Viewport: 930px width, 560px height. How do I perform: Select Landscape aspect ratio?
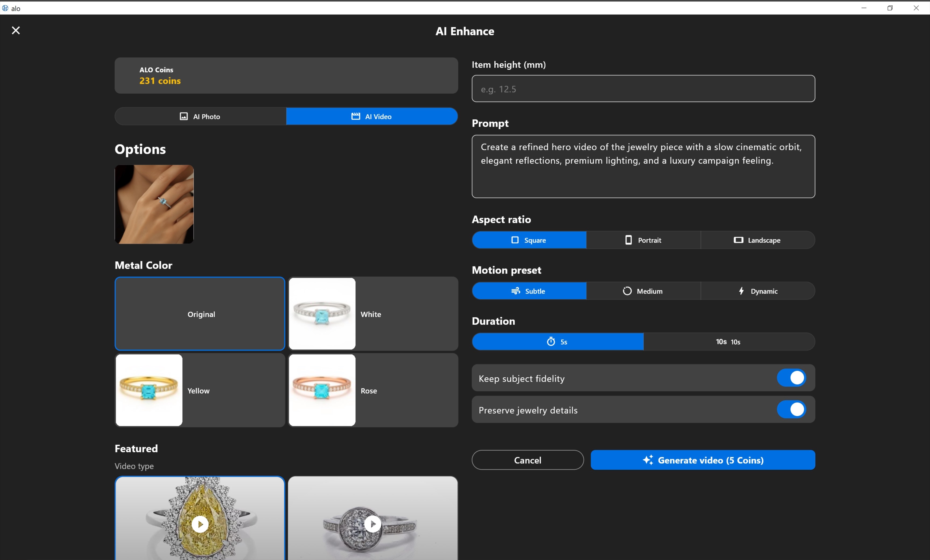[758, 240]
